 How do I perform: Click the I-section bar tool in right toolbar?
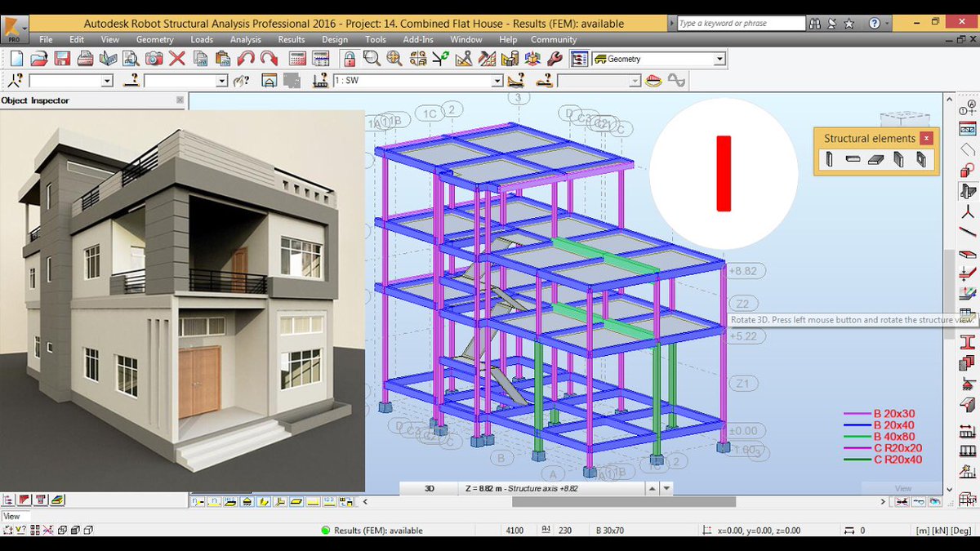(967, 342)
